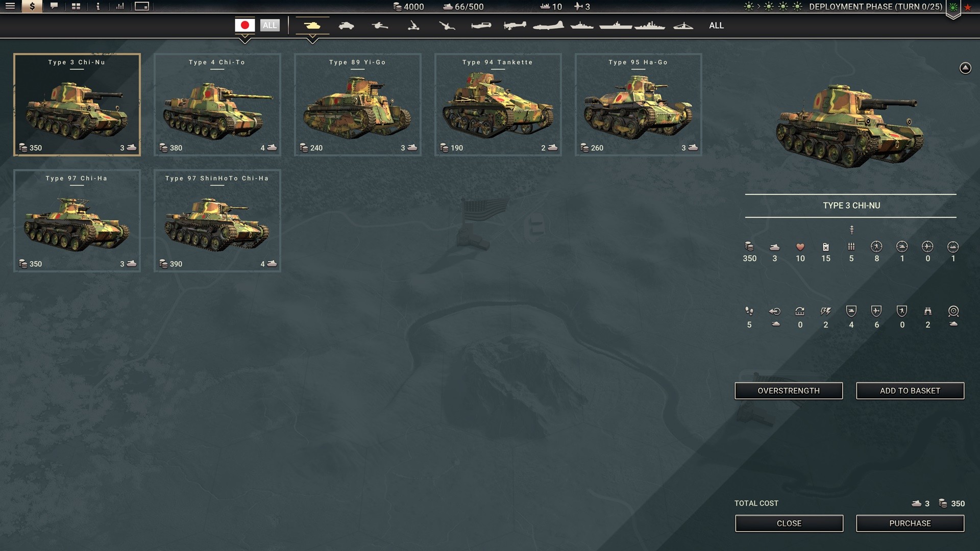Click the statistics bars icon
The width and height of the screenshot is (980, 551).
click(120, 7)
